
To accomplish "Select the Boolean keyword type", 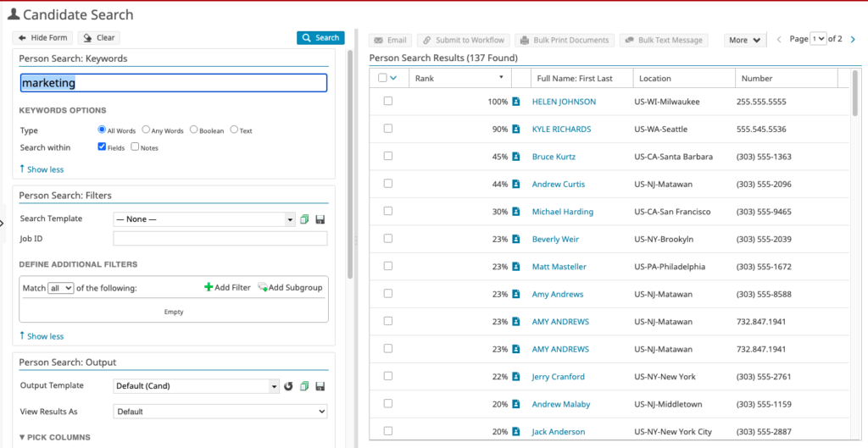I will pos(194,130).
